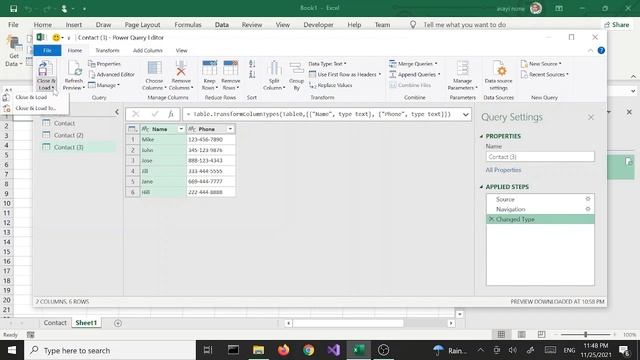Switch to the Transform tab

107,51
